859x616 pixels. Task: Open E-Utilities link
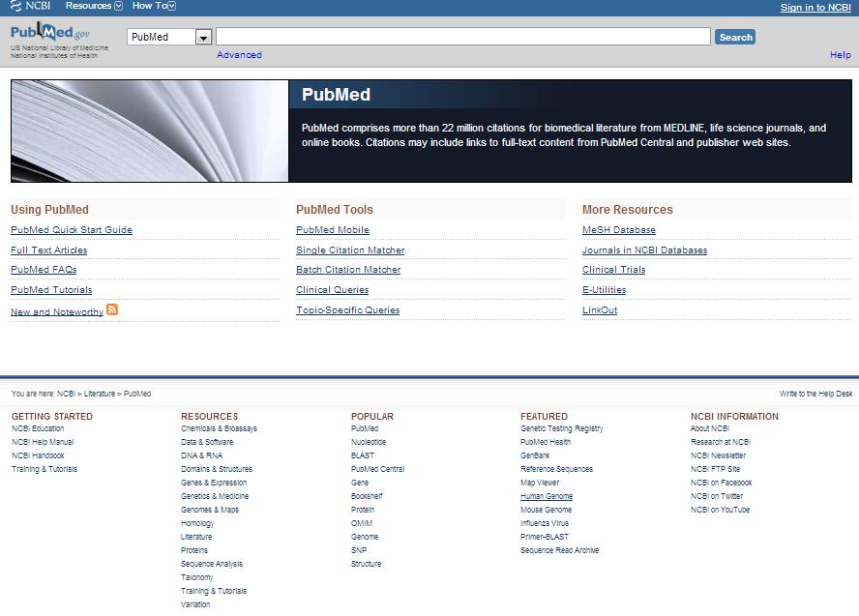tap(604, 290)
